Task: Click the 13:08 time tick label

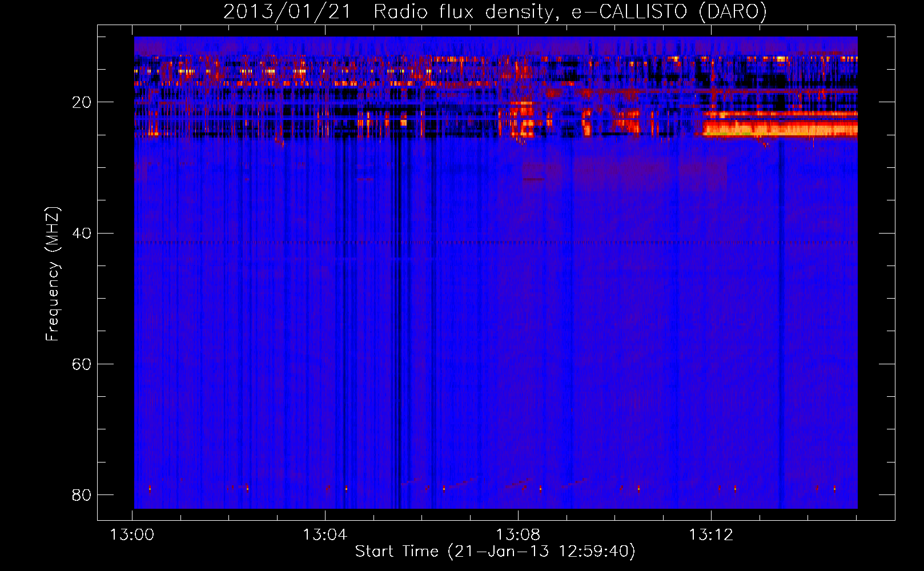Action: [x=518, y=535]
